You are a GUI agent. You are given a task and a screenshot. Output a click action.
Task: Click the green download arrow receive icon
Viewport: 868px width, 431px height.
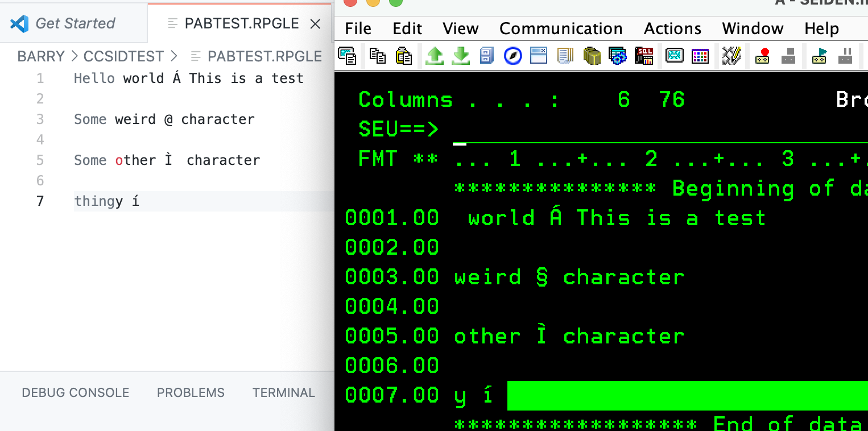click(x=461, y=56)
